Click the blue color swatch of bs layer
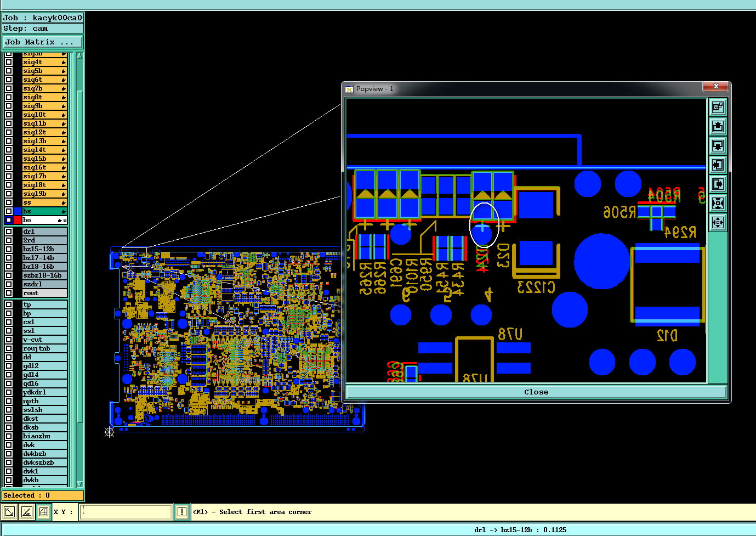Image resolution: width=756 pixels, height=536 pixels. click(18, 211)
